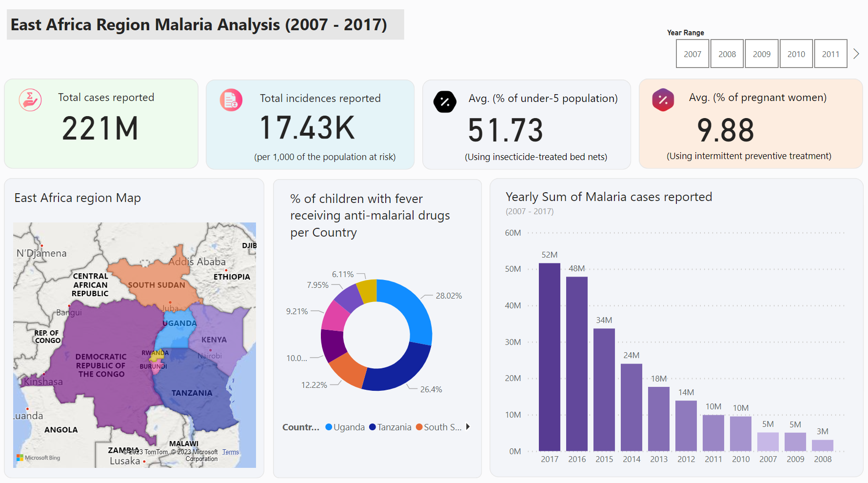Select the Uganda legend marker
Image resolution: width=868 pixels, height=483 pixels.
329,427
